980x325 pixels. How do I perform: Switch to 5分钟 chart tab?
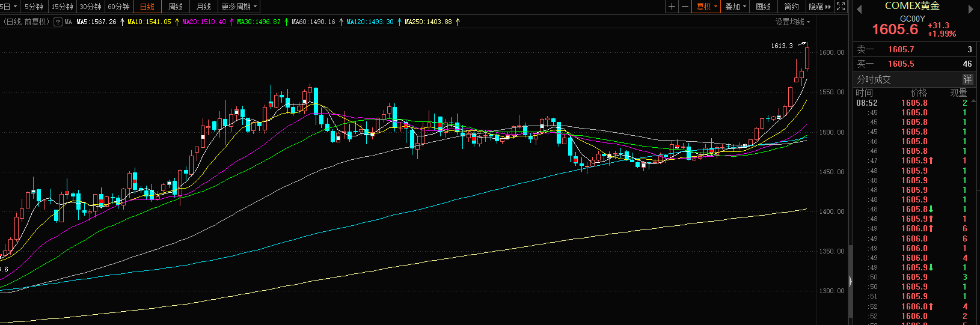point(34,7)
